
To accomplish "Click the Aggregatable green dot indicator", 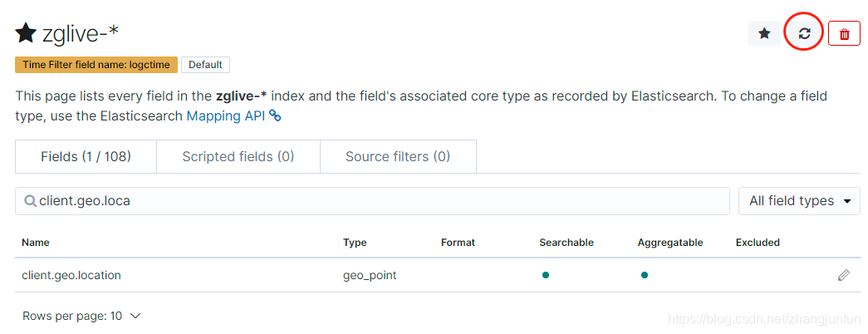I will [644, 275].
